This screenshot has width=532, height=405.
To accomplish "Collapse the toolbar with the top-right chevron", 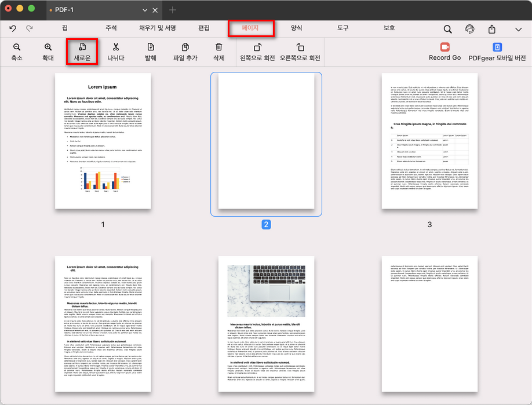I will [x=518, y=28].
